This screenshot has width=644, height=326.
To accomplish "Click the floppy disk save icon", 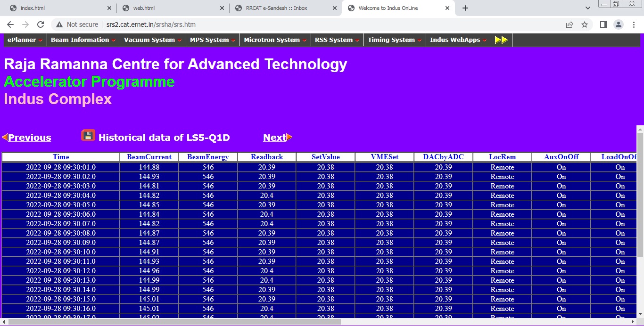I will pyautogui.click(x=88, y=135).
